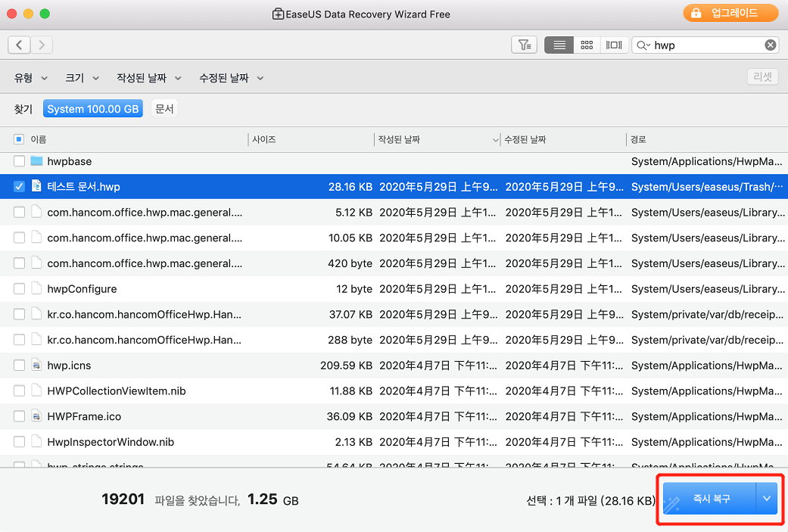Image resolution: width=788 pixels, height=532 pixels.
Task: Click the lock icon on upgrade button
Action: [x=696, y=14]
